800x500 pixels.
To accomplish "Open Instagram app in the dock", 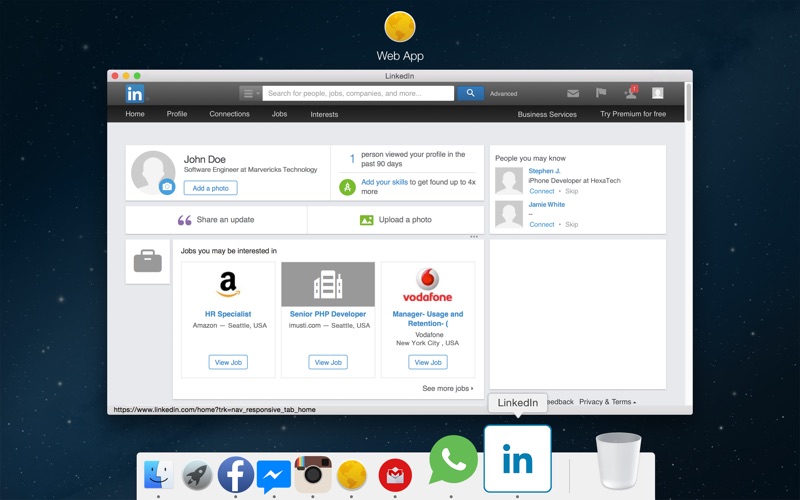I will [x=313, y=474].
